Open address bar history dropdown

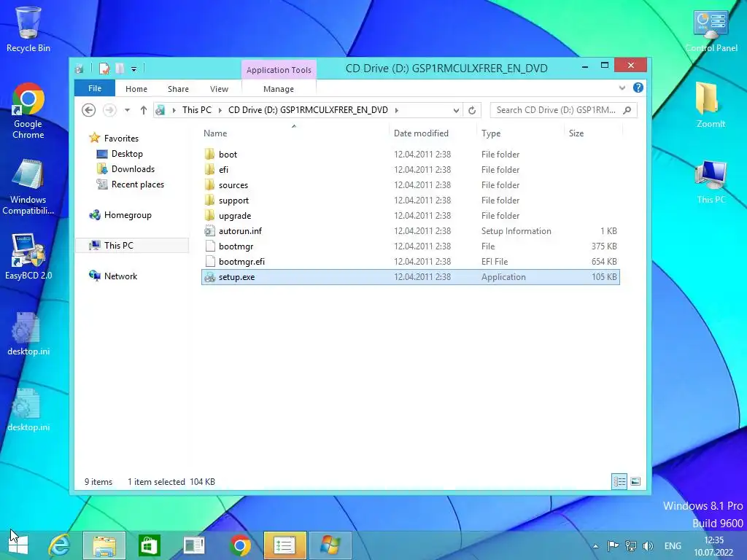click(456, 110)
